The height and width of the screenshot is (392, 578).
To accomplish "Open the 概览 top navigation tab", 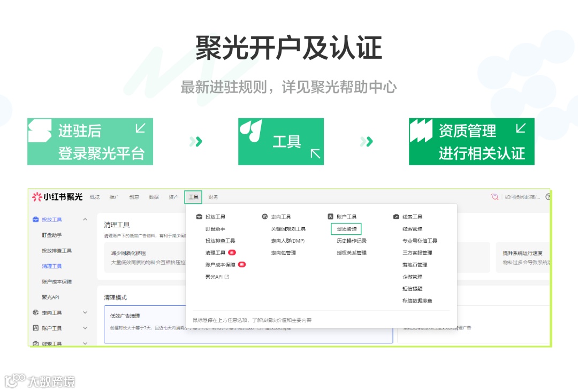I will tap(95, 197).
